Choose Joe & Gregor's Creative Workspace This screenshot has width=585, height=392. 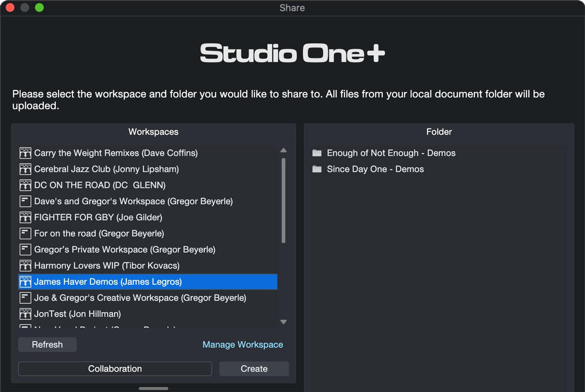[x=140, y=298]
